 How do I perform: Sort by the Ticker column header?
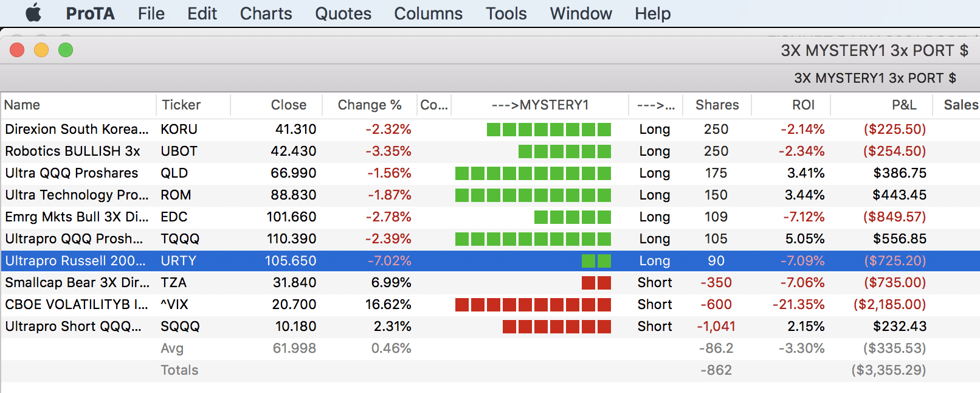click(193, 105)
